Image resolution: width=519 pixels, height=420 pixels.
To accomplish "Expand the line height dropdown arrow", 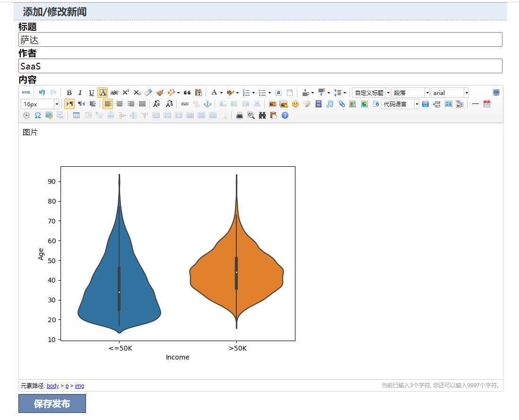I will coord(345,93).
